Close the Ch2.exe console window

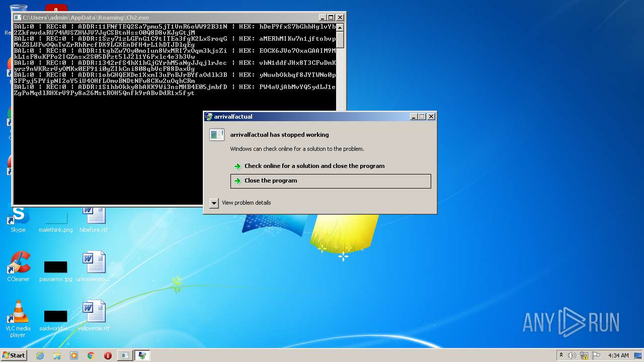click(x=340, y=18)
